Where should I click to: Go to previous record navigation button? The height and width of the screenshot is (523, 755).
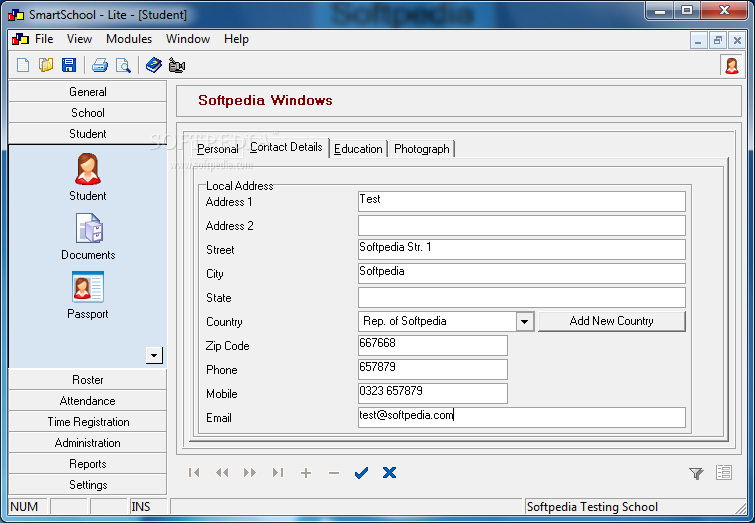tap(222, 472)
